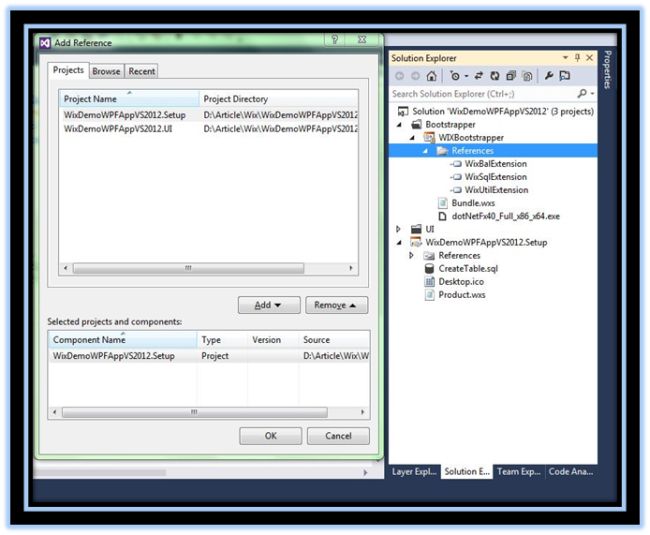Viewport: 650px width, 535px height.
Task: Click the Refresh icon in Solution Explorer
Action: click(x=495, y=76)
